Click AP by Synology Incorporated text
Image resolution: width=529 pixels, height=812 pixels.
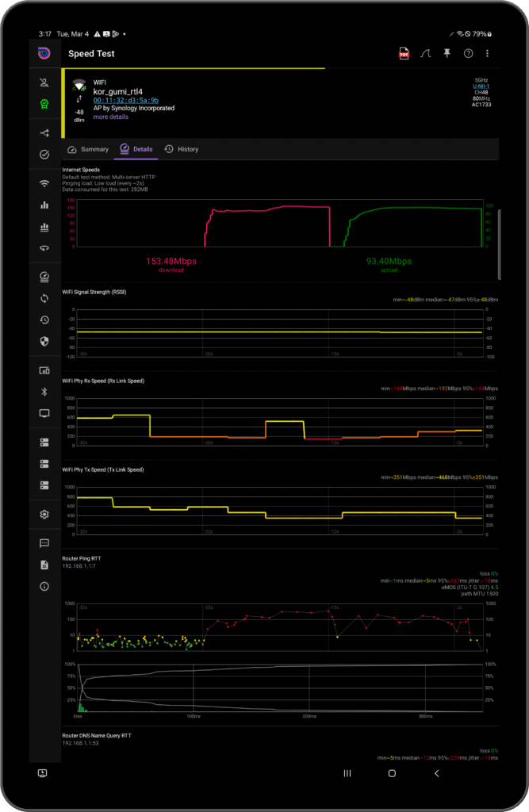click(134, 108)
